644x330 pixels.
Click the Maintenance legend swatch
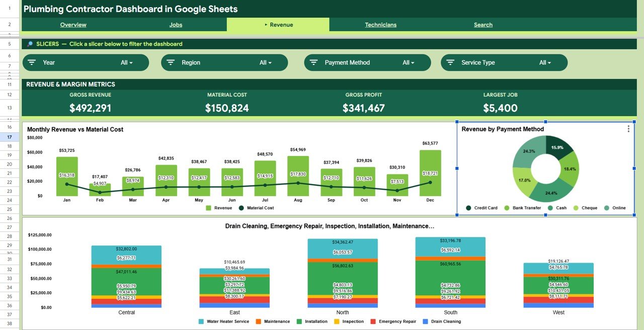pyautogui.click(x=259, y=321)
